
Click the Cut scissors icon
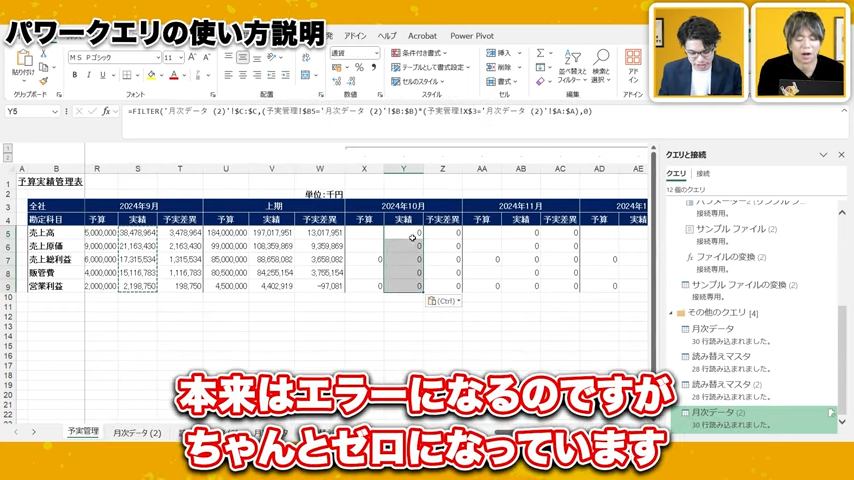click(x=44, y=54)
